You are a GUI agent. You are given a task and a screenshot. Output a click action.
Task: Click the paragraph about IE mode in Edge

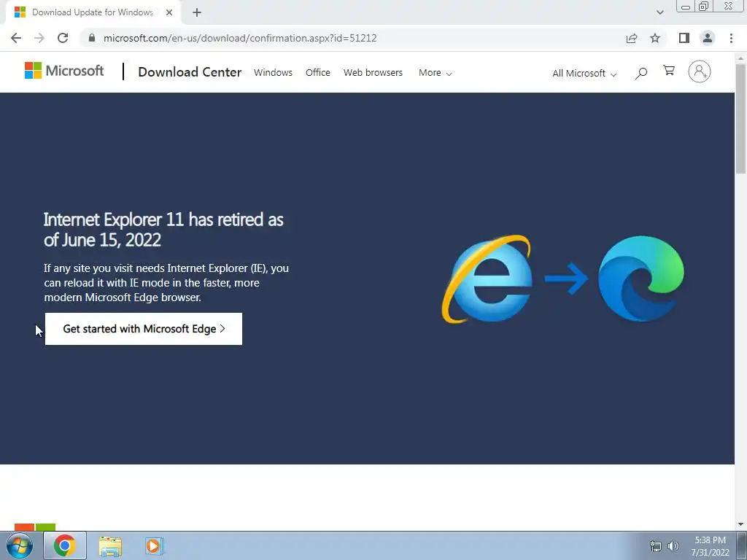coord(166,283)
